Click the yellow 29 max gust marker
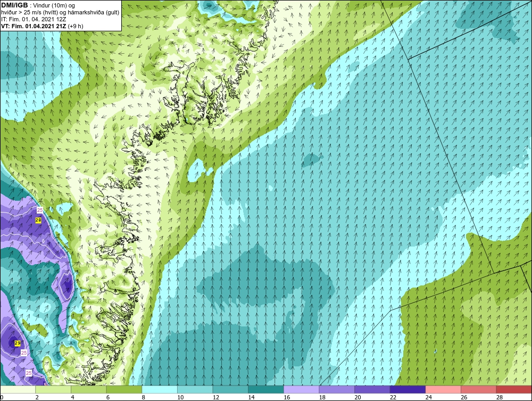The height and width of the screenshot is (401, 532). pos(18,343)
